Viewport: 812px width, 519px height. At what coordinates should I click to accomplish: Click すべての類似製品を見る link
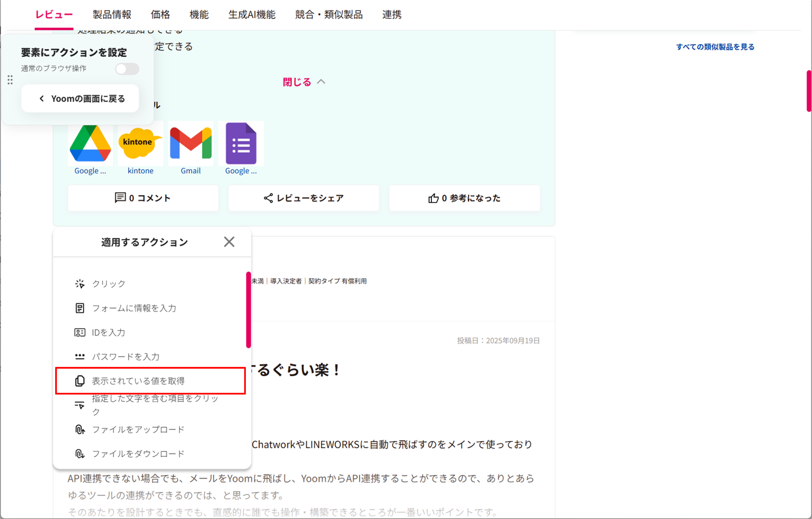[715, 47]
